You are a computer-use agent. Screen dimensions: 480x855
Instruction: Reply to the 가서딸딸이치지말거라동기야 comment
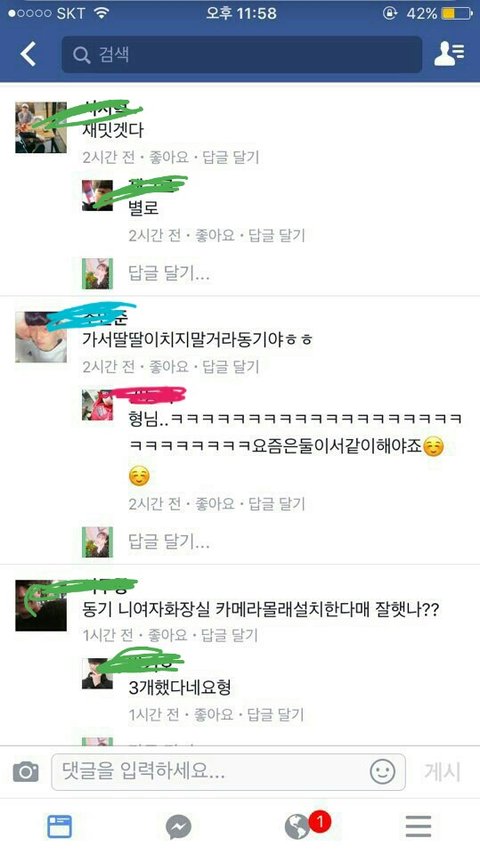[x=231, y=367]
